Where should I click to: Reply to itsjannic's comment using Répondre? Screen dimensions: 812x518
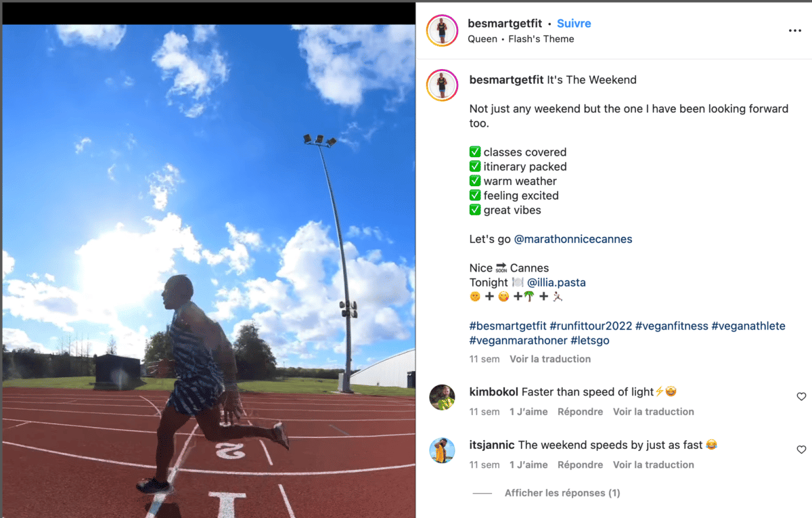580,465
